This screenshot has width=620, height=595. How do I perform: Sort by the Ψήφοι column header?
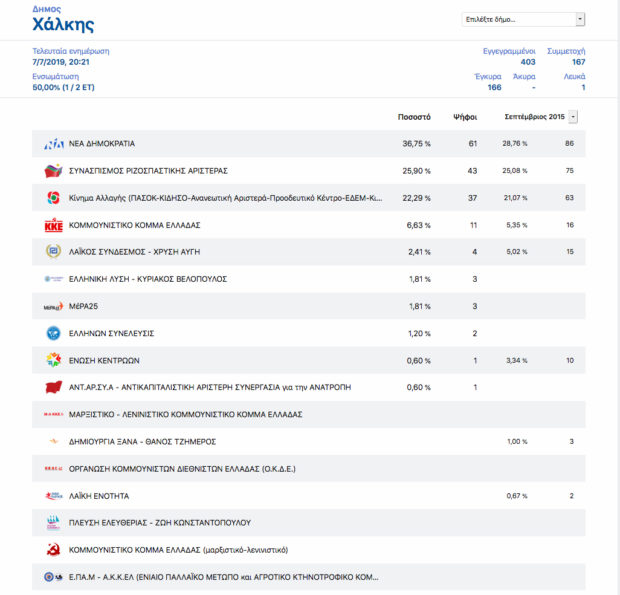point(465,117)
